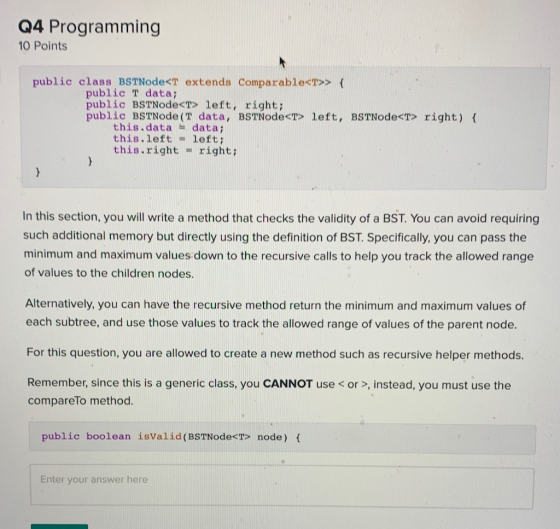Click the 'this.left = left;' line
This screenshot has height=529, width=560.
[x=169, y=139]
